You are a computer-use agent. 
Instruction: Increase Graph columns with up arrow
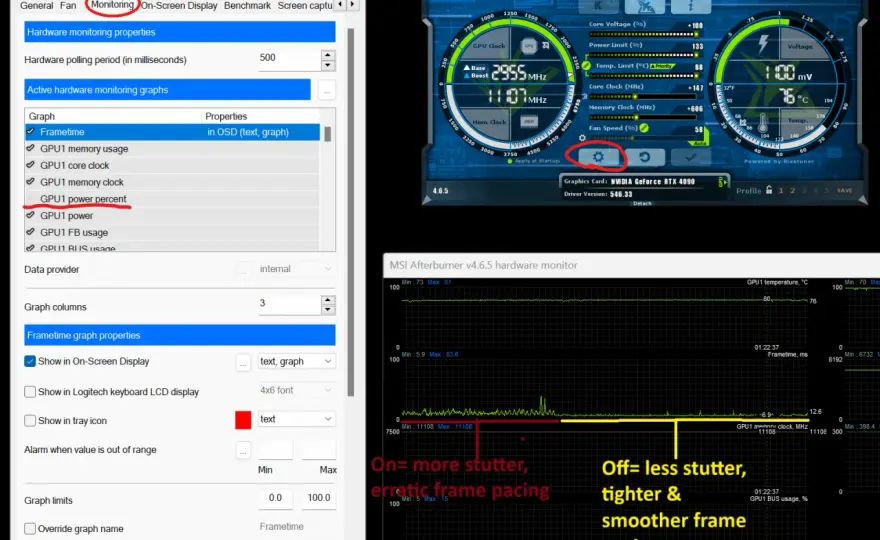pos(328,300)
